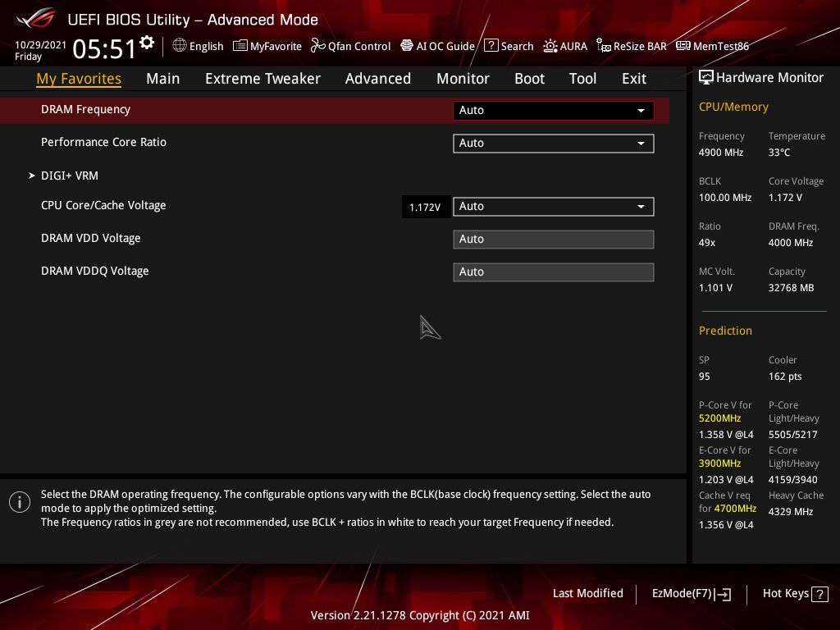Click the 4329 MHz Heavy Cache value
The height and width of the screenshot is (630, 840).
[x=791, y=511]
